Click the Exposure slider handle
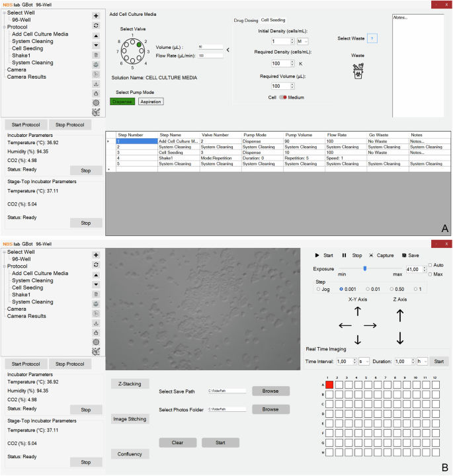This screenshot has height=476, width=453. [363, 268]
